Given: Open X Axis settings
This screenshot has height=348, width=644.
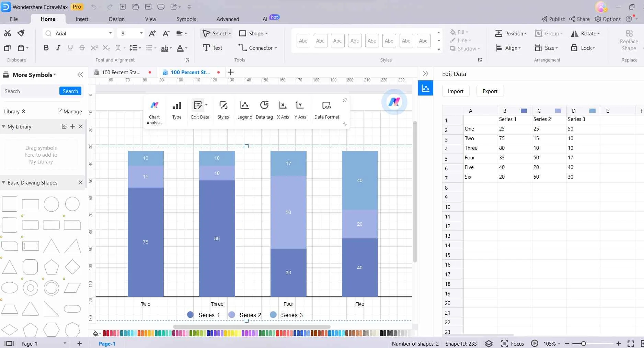Looking at the screenshot, I should (283, 110).
